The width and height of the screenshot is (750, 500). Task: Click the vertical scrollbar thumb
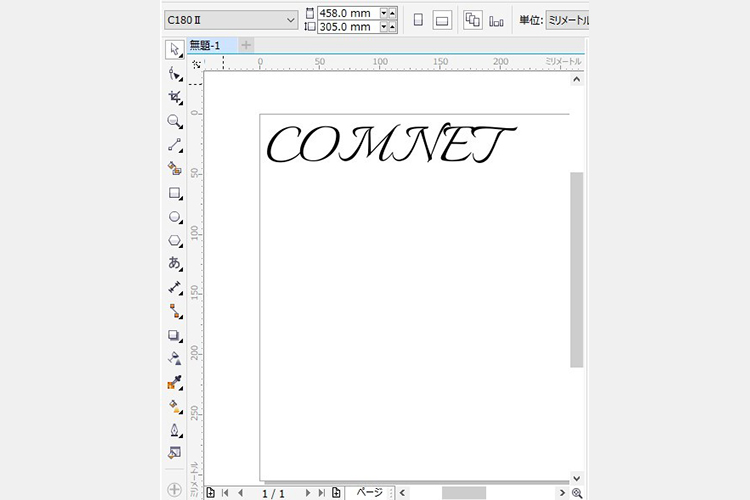[576, 269]
